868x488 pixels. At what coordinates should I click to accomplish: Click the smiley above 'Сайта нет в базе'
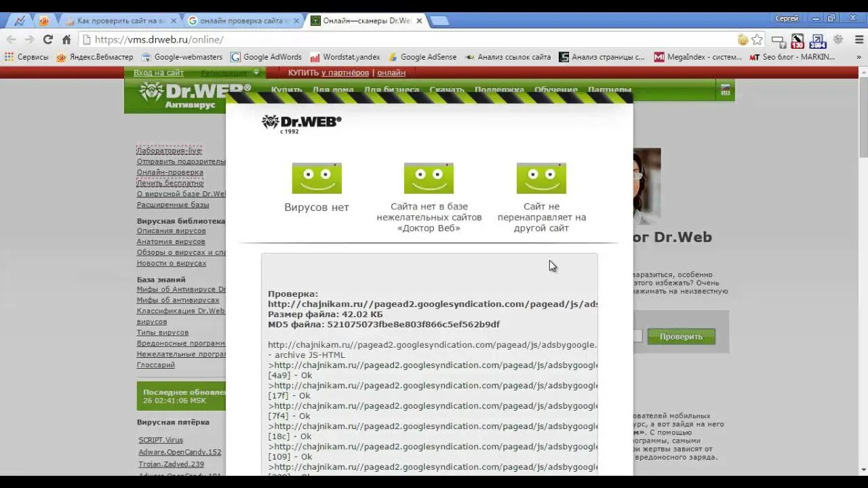429,178
